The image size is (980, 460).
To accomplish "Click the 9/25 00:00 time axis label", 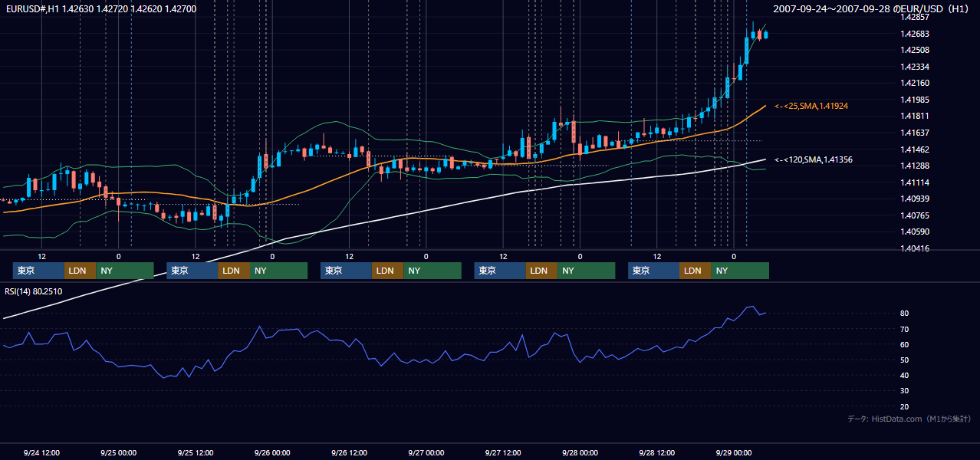I will click(118, 452).
